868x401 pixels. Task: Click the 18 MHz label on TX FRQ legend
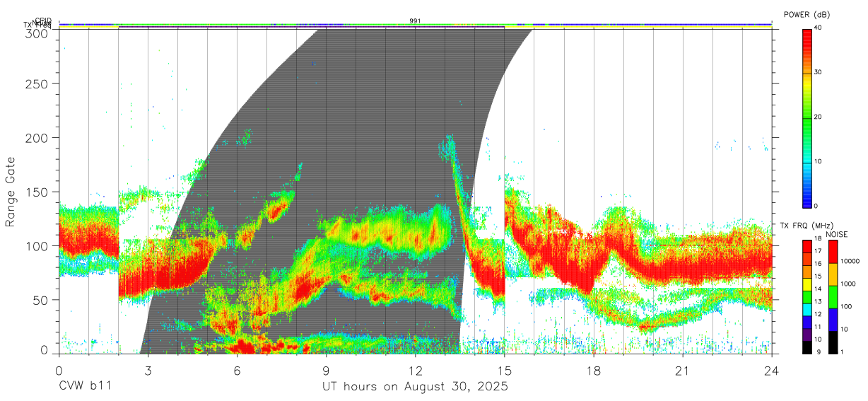818,239
